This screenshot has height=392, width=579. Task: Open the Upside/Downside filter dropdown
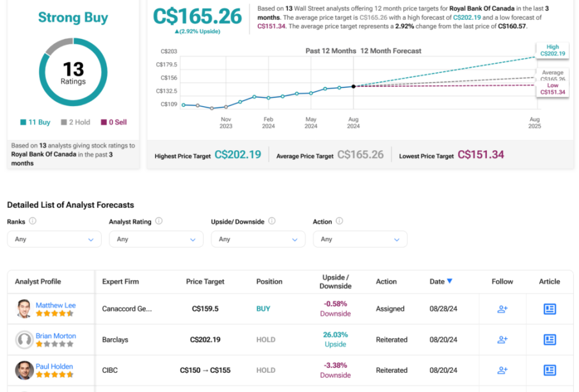tap(258, 239)
